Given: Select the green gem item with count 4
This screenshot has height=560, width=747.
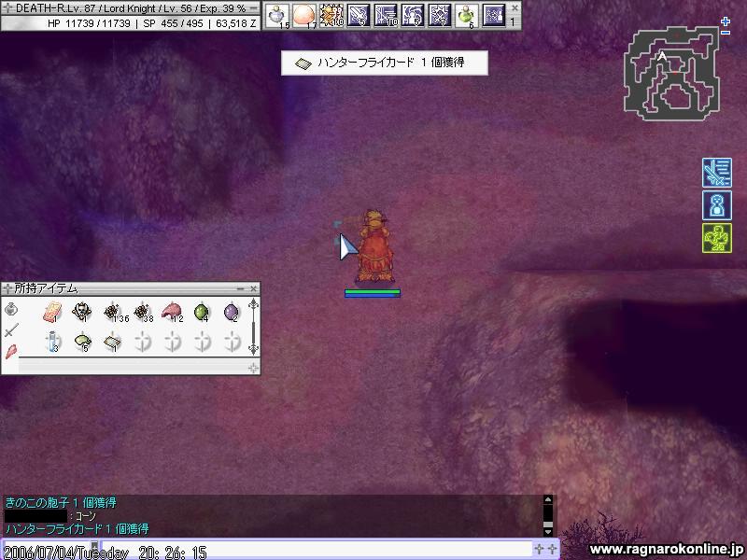Looking at the screenshot, I should click(x=202, y=312).
